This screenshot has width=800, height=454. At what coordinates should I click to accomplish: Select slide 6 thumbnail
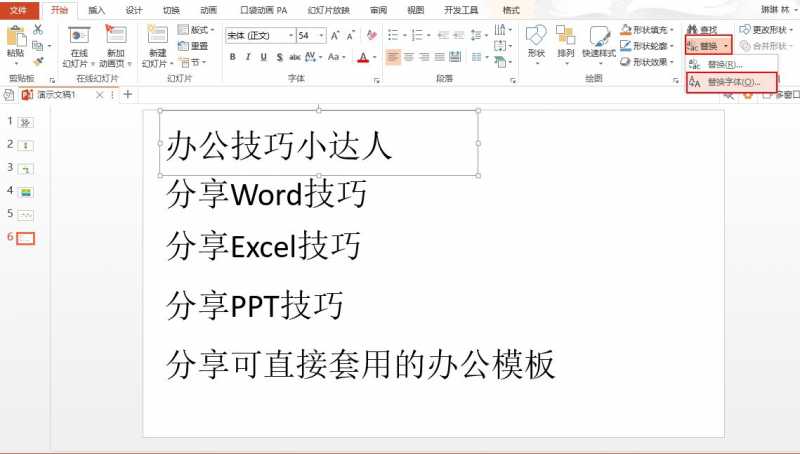click(x=26, y=238)
